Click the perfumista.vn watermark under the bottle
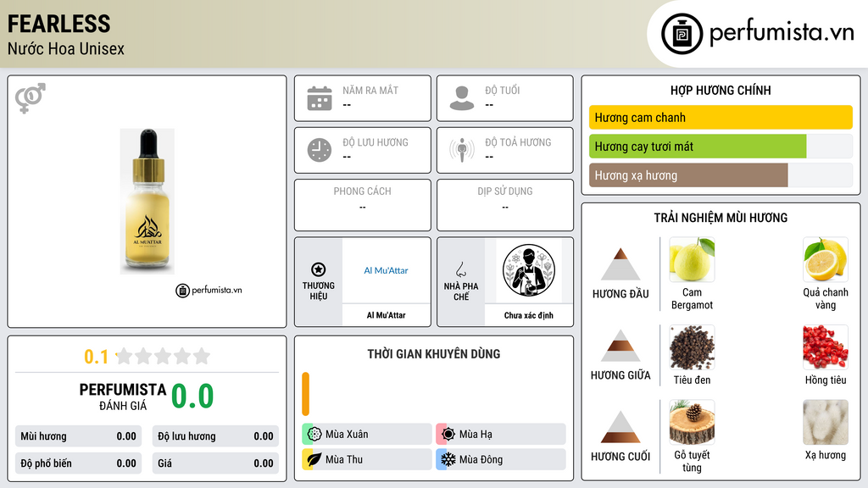Image resolution: width=868 pixels, height=488 pixels. pos(209,290)
